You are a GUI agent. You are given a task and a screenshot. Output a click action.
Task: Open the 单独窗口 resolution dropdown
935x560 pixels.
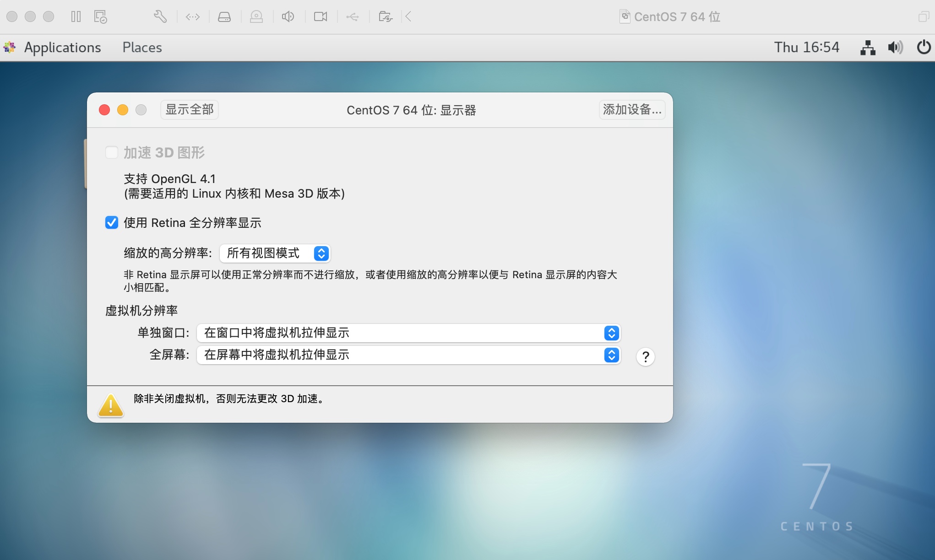(x=409, y=333)
